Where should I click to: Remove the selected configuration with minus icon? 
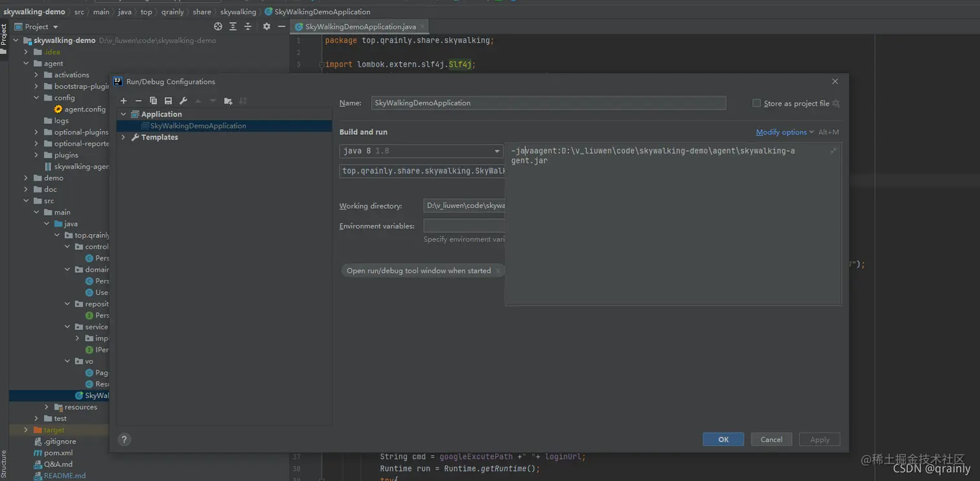[138, 101]
